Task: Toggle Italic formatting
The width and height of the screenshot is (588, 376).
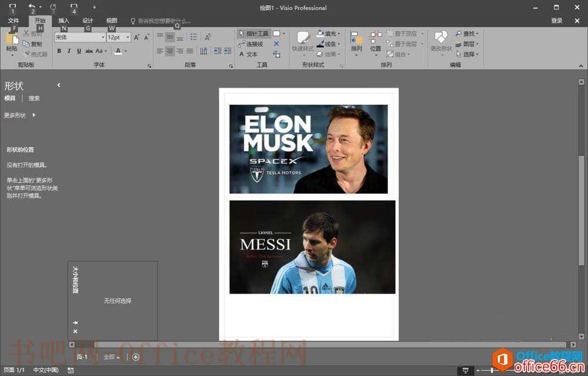Action: tap(69, 51)
